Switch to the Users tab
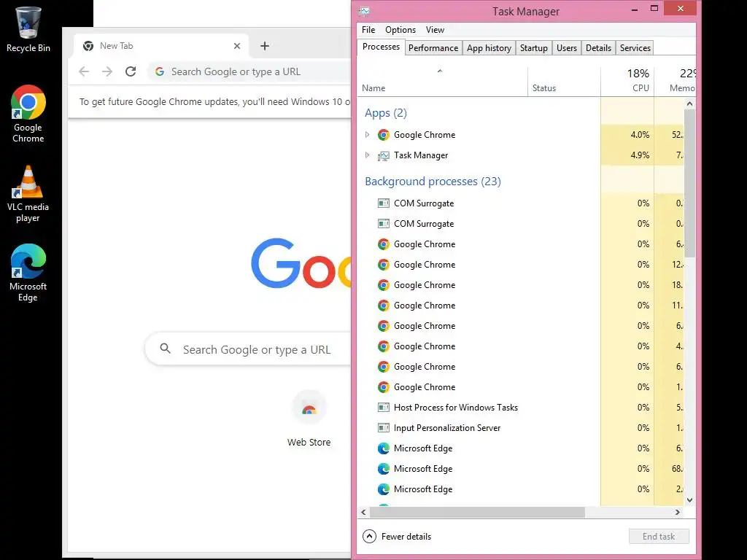Viewport: 747px width, 560px height. tap(566, 47)
